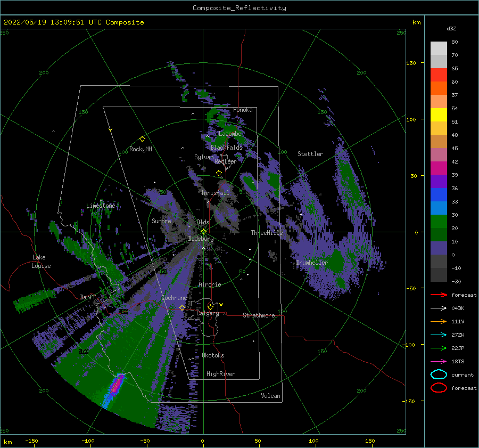
Task: Click the red 'forecast' ellipse legend icon
Action: pos(439,388)
